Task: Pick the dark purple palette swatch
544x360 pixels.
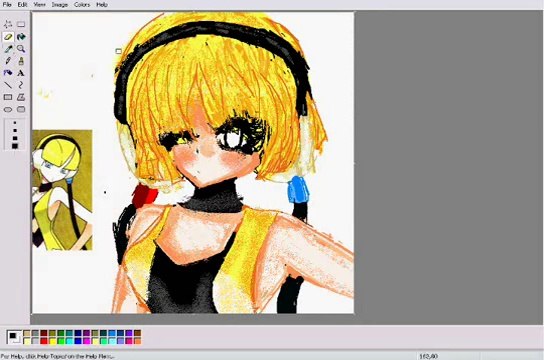Action: tap(86, 333)
